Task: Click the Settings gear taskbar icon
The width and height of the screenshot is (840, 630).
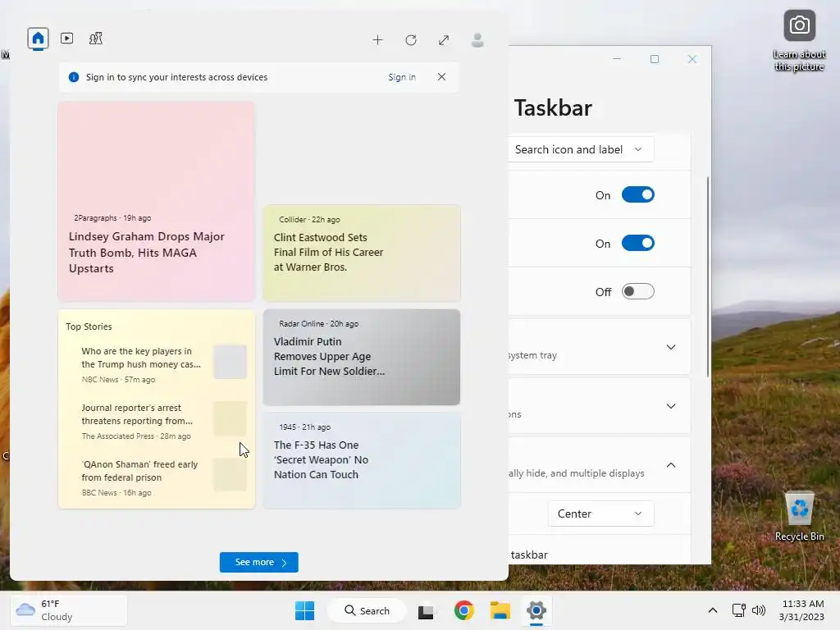Action: (x=536, y=610)
